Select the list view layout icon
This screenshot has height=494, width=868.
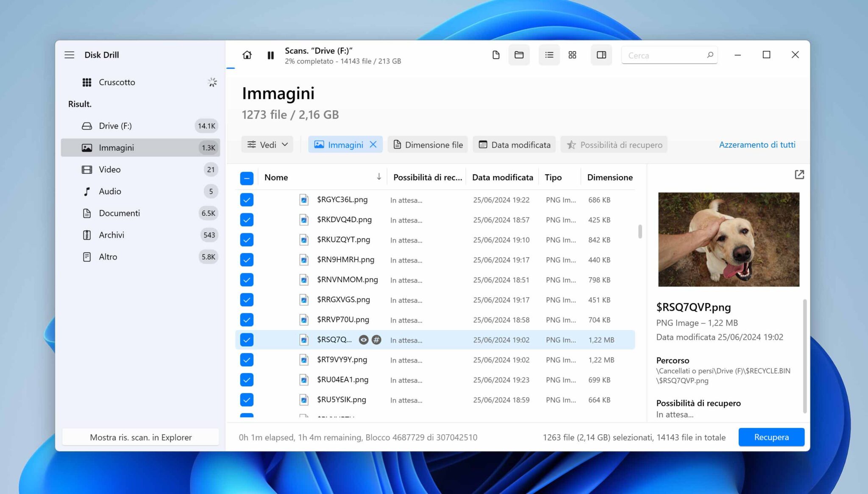(549, 55)
